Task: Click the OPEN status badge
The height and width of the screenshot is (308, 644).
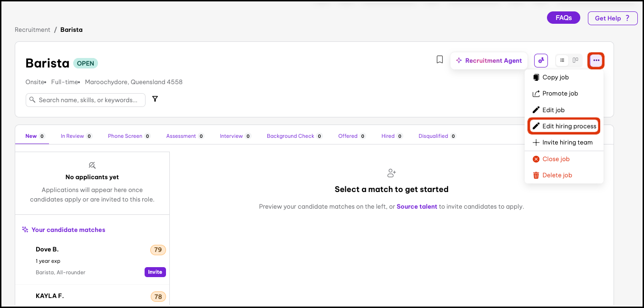Action: pyautogui.click(x=86, y=63)
